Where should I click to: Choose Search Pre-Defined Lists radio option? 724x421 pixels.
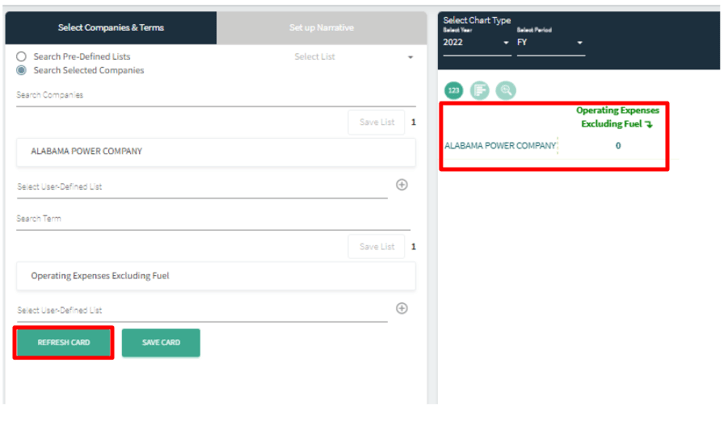click(21, 57)
